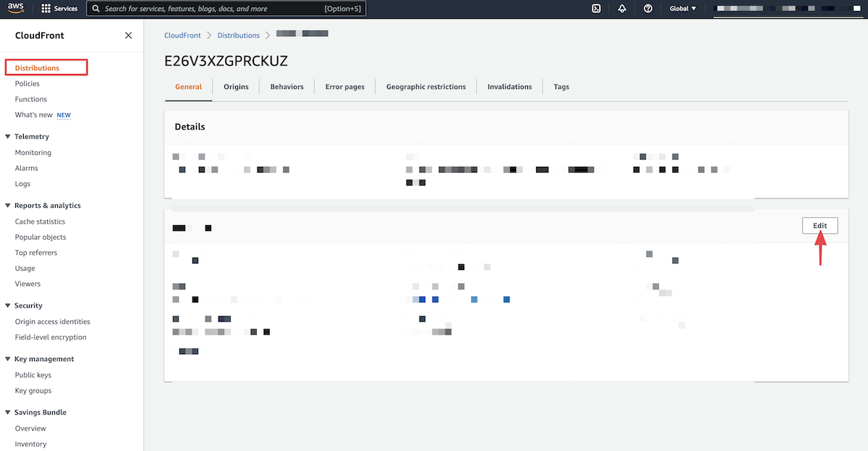Viewport: 868px width, 451px height.
Task: Click the distribution ID heading E26V3XZGPRCKUZ
Action: [x=226, y=61]
